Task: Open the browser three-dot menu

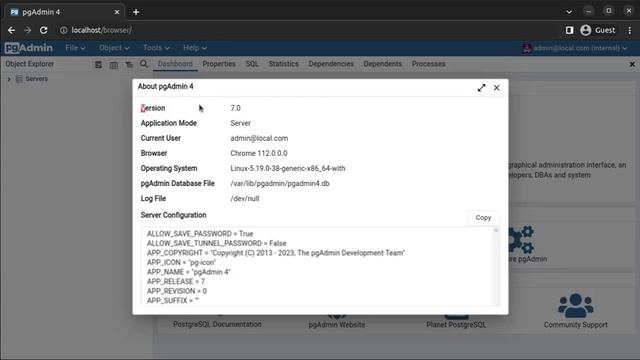Action: (630, 30)
